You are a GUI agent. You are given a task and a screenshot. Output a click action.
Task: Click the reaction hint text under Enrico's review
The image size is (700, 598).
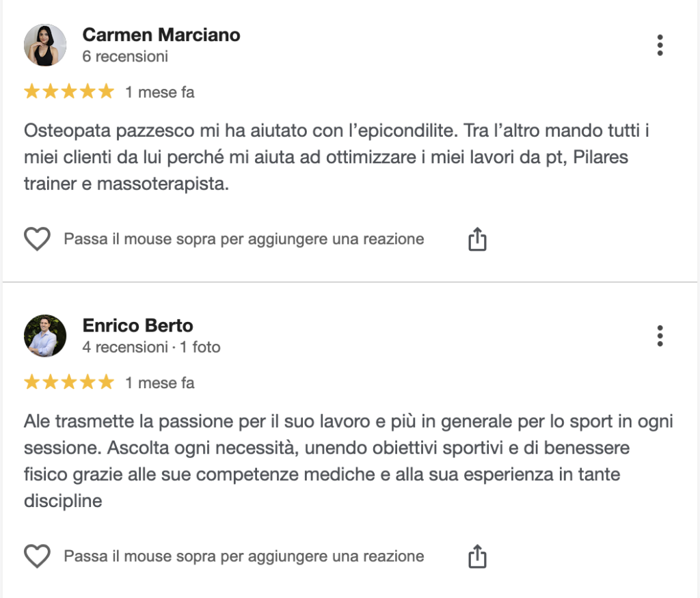[x=244, y=556]
